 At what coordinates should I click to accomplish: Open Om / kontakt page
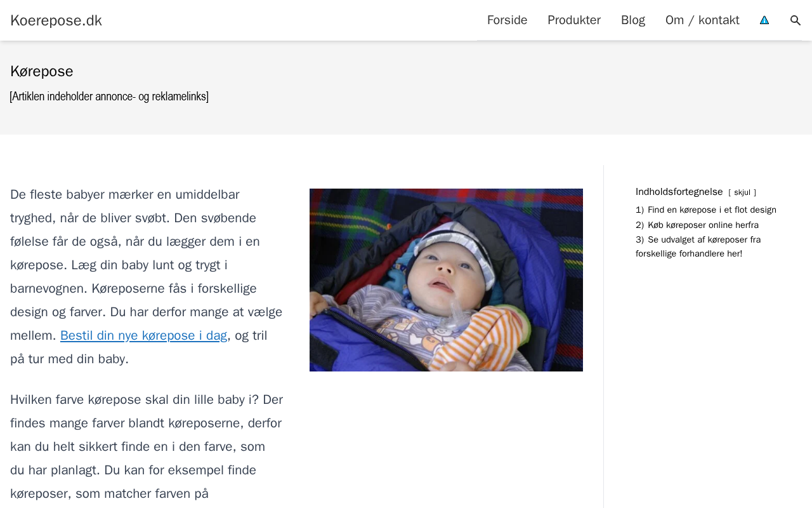pyautogui.click(x=702, y=20)
